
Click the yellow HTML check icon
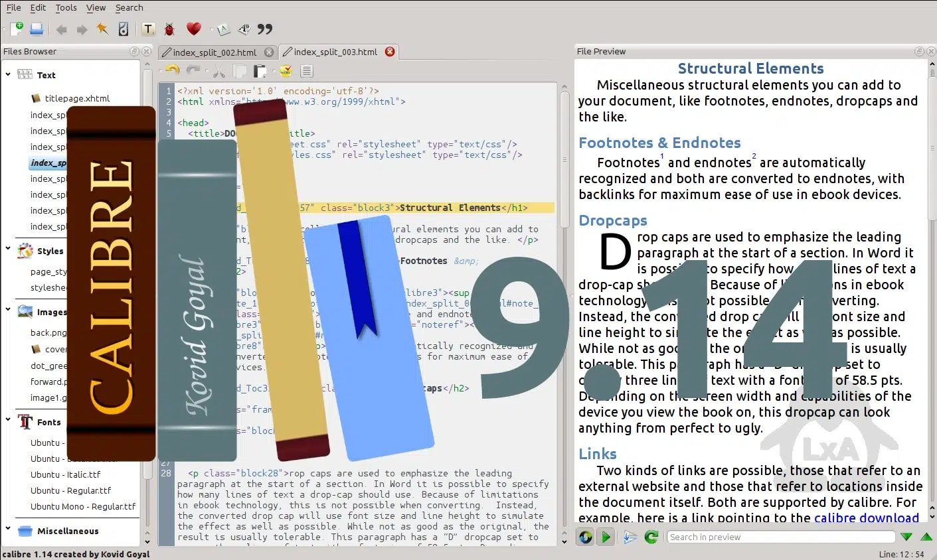click(x=286, y=70)
